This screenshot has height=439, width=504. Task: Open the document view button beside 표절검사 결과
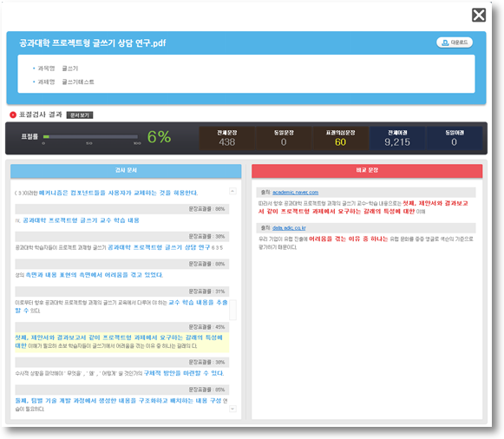point(80,115)
